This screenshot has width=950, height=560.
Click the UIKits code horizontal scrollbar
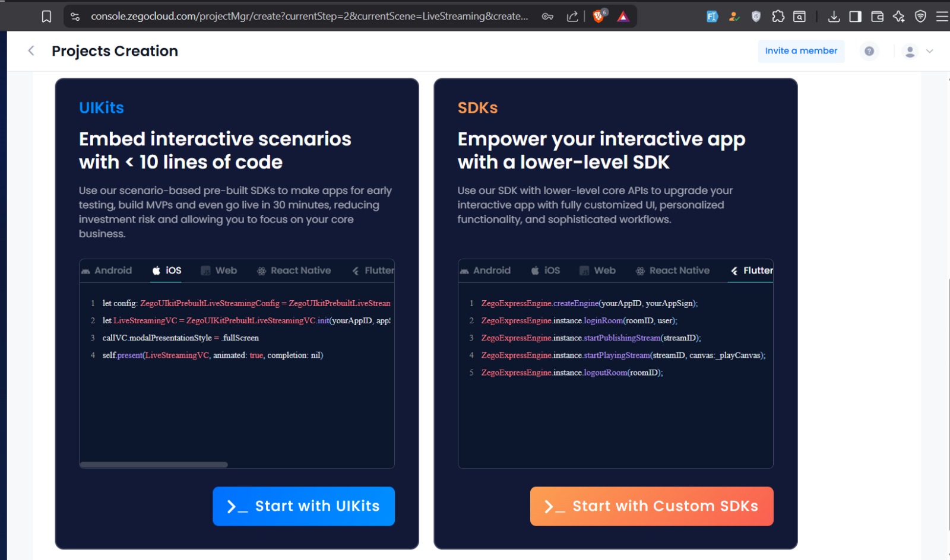154,464
